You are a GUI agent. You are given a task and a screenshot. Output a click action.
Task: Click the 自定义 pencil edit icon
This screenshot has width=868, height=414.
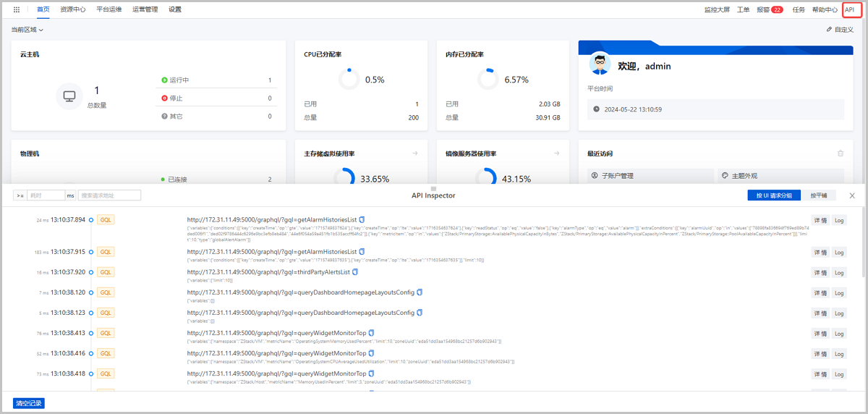[830, 30]
